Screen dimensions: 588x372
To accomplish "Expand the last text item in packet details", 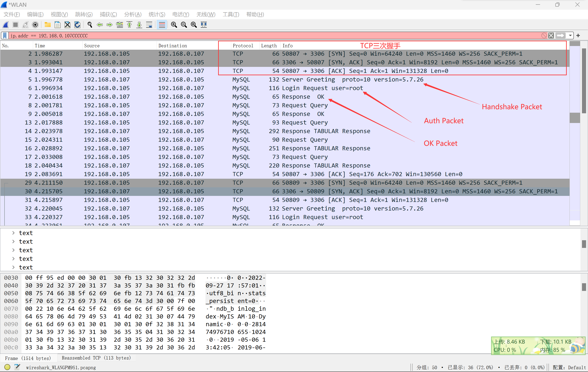I will (13, 267).
